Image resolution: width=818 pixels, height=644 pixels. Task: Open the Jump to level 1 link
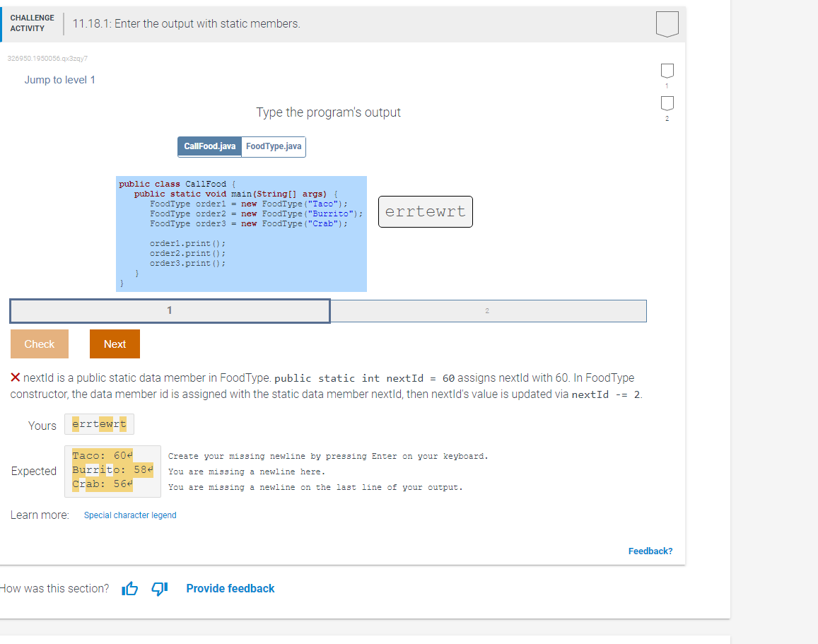tap(59, 79)
